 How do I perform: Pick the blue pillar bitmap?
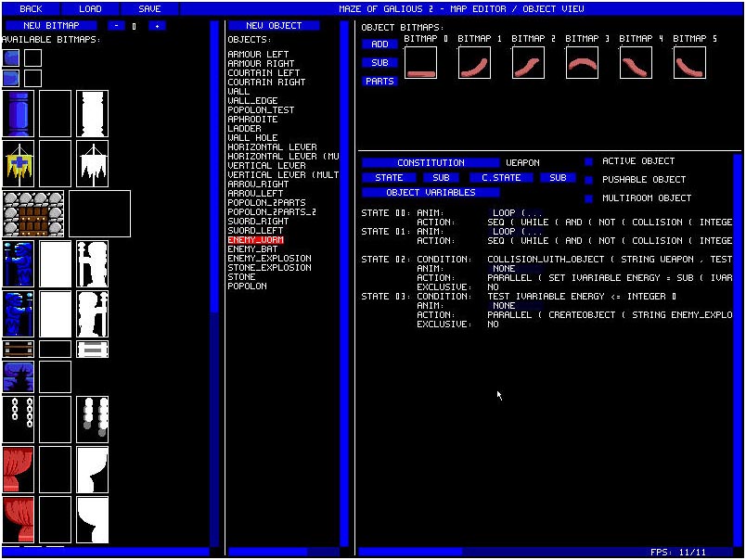[18, 114]
